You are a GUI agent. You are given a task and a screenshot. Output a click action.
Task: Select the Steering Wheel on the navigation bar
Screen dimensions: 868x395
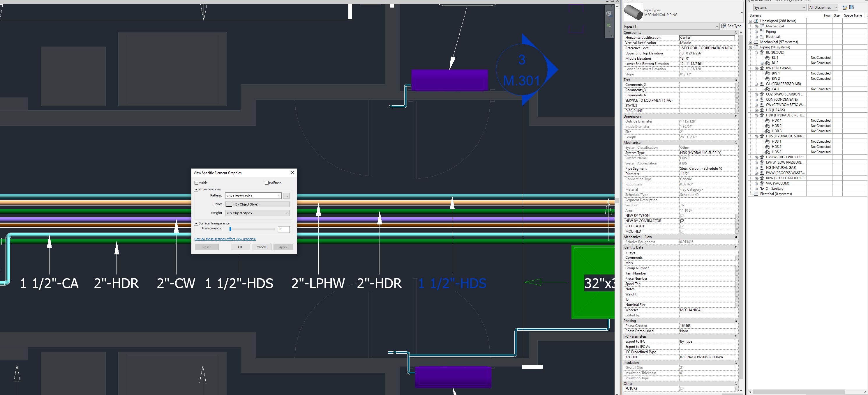[x=608, y=13]
